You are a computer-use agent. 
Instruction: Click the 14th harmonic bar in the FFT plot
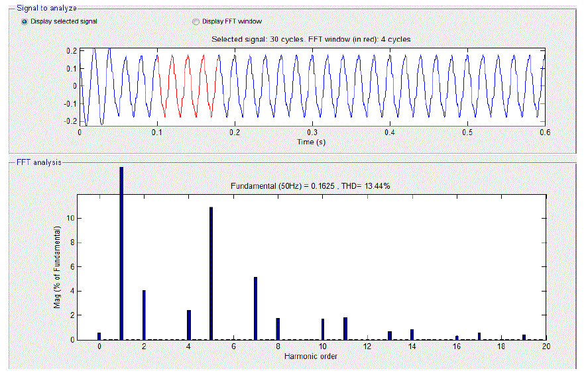tap(412, 335)
